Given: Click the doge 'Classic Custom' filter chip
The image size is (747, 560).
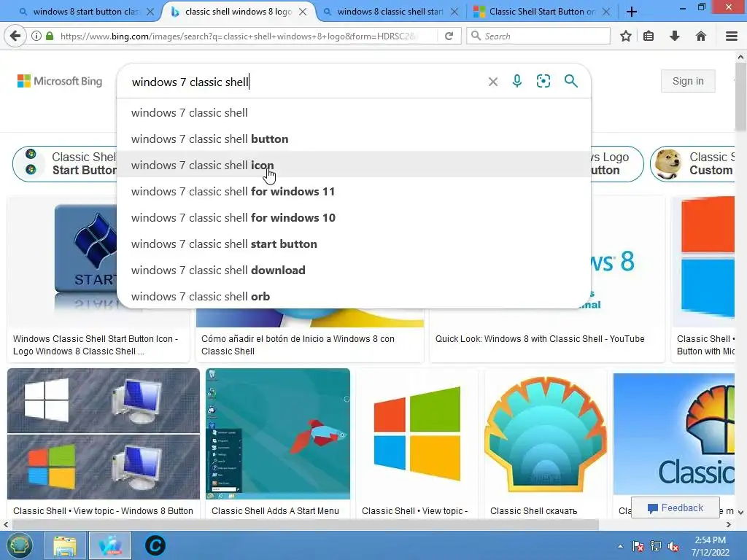Looking at the screenshot, I should point(693,164).
